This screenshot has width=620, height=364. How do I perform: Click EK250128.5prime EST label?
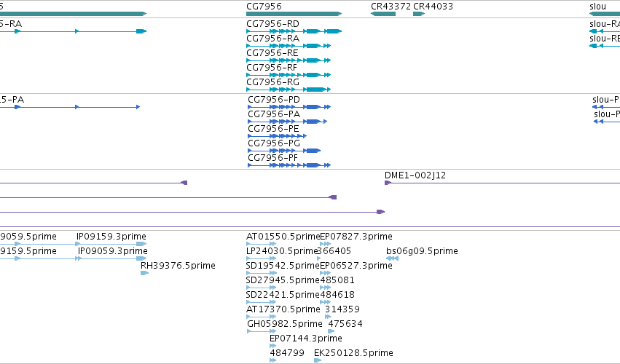pyautogui.click(x=353, y=353)
